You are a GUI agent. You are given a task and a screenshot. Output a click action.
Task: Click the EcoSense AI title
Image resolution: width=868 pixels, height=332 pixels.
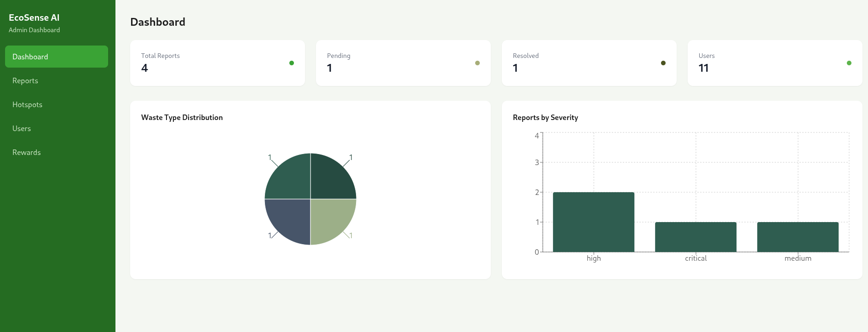(x=34, y=17)
